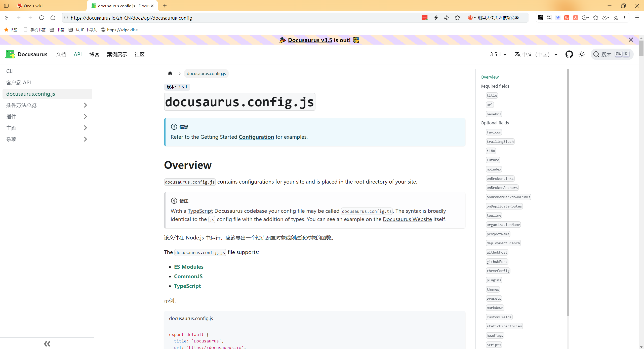Open the GitHub repository icon
This screenshot has width=644, height=349.
569,54
